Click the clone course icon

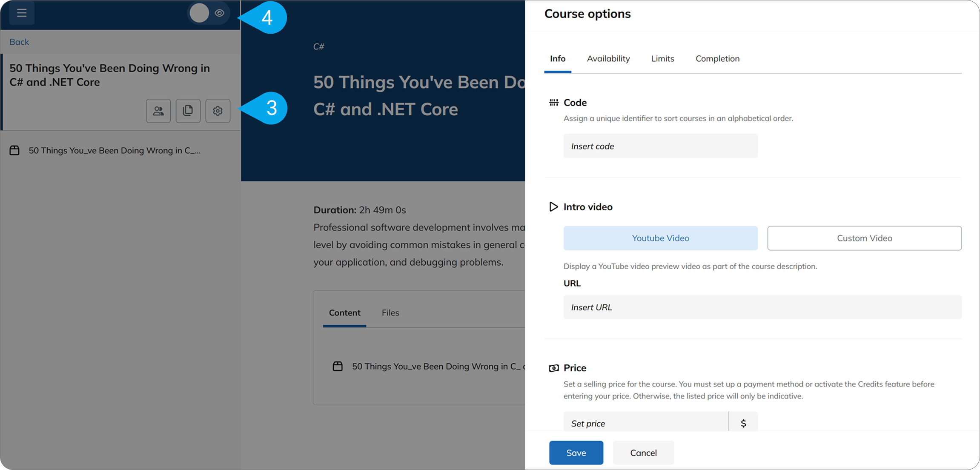[x=188, y=111]
